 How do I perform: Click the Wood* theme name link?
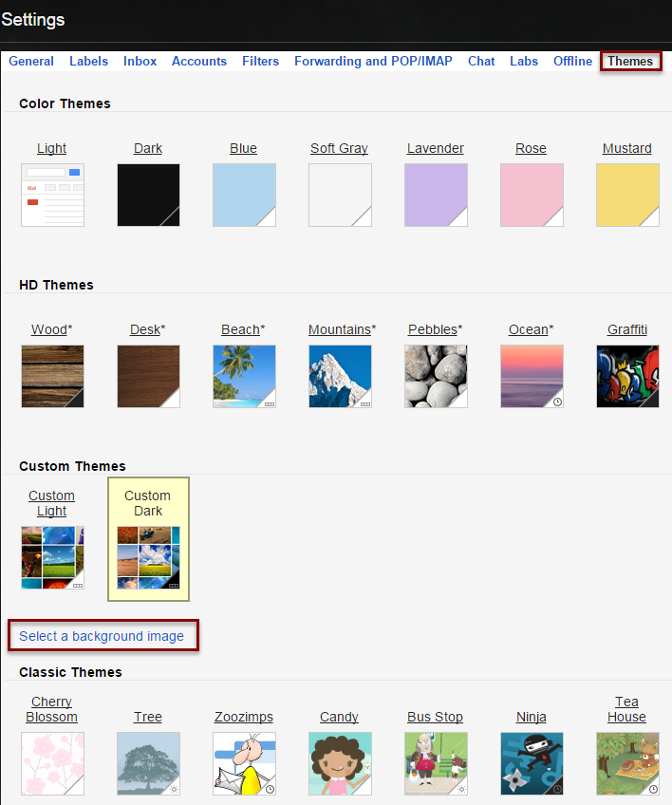click(x=52, y=329)
